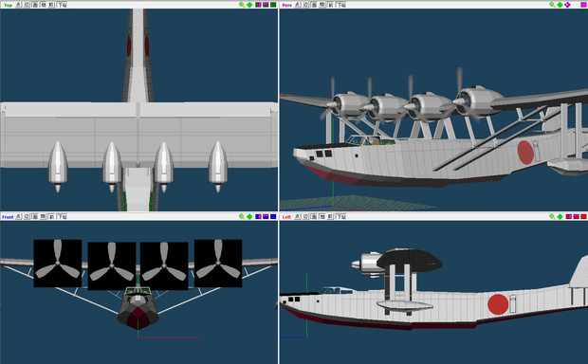Click the 下絵 button in Top view
Screen dimensions: 588x364
click(x=62, y=5)
